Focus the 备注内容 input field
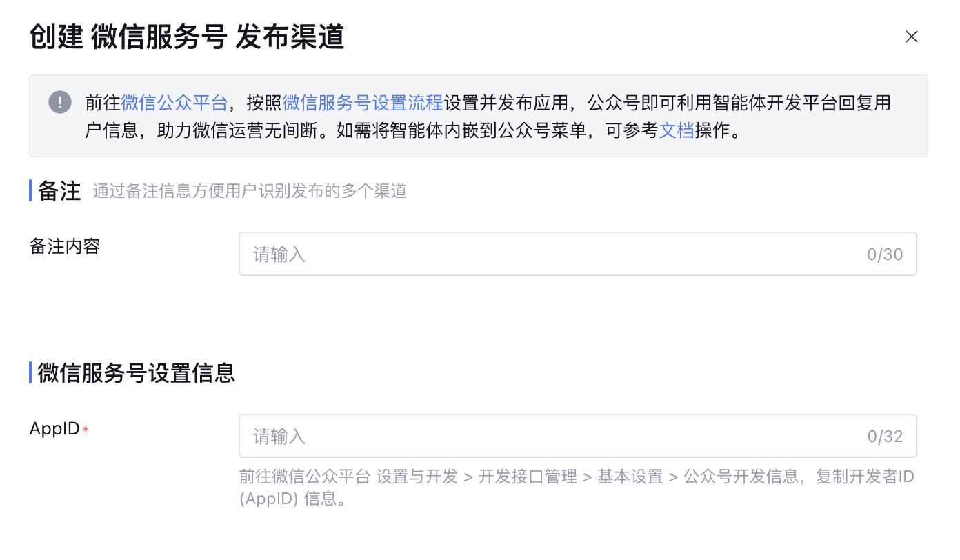Image resolution: width=960 pixels, height=560 pixels. point(552,254)
